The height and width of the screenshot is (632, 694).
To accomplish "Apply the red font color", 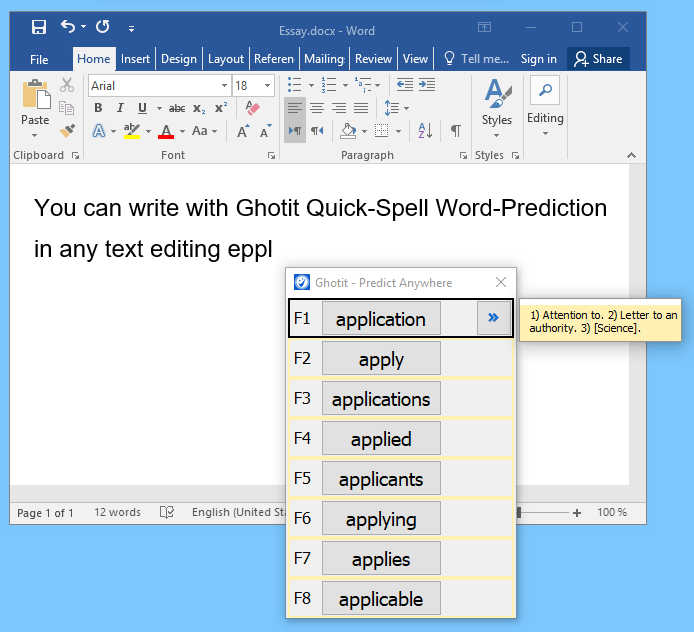I will [166, 131].
